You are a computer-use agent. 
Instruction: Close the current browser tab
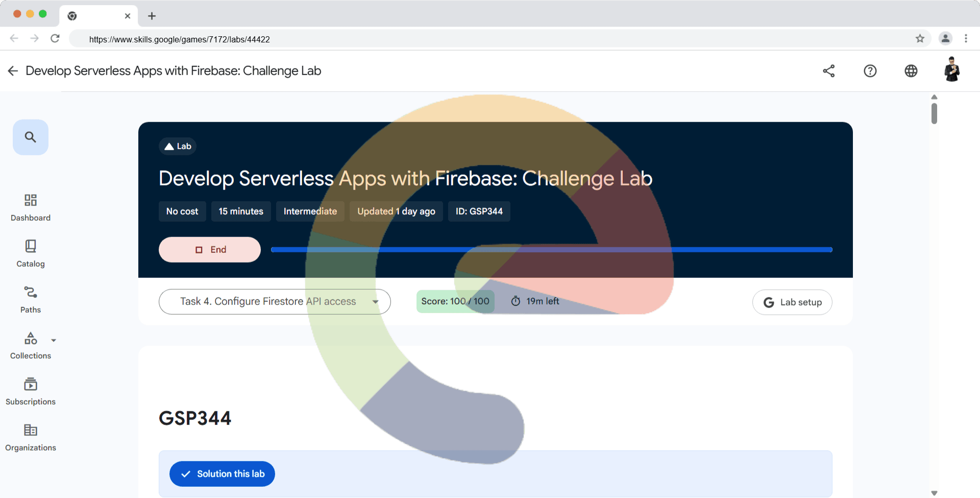click(128, 16)
